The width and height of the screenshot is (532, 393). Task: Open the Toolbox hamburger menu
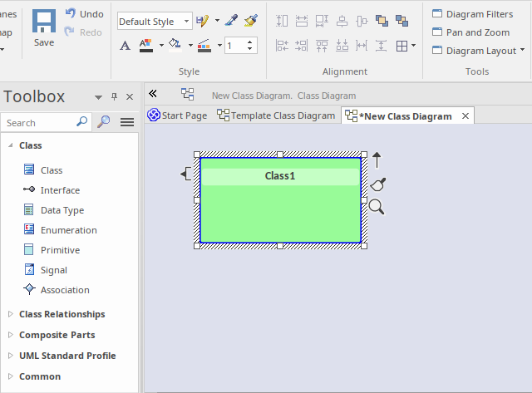click(x=127, y=122)
